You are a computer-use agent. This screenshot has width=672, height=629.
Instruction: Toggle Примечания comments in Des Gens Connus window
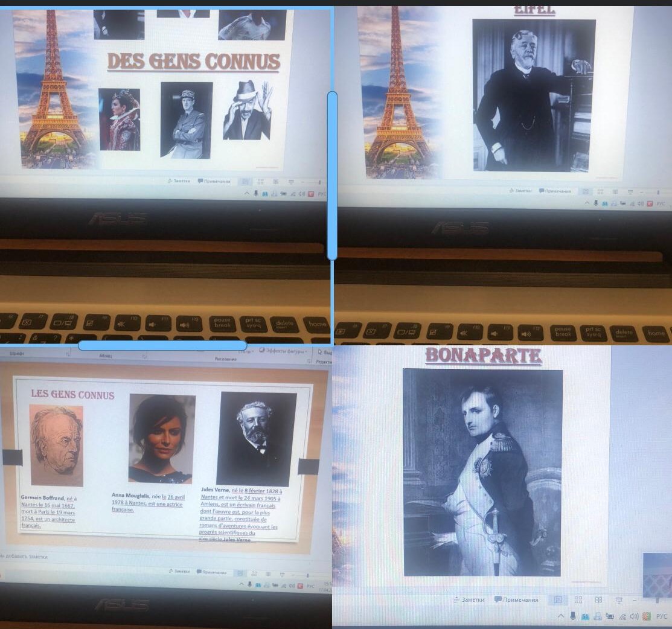(x=214, y=181)
